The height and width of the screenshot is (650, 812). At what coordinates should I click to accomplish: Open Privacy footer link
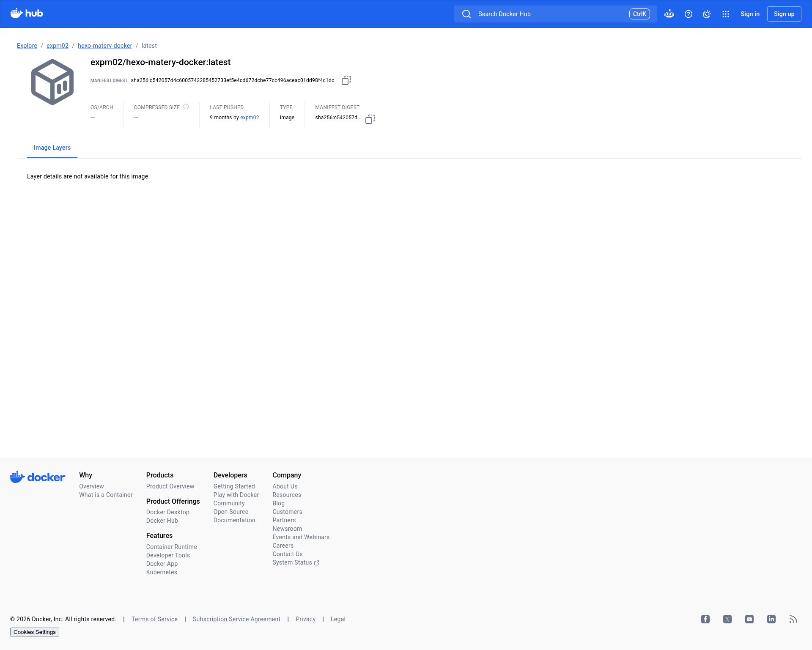point(305,619)
